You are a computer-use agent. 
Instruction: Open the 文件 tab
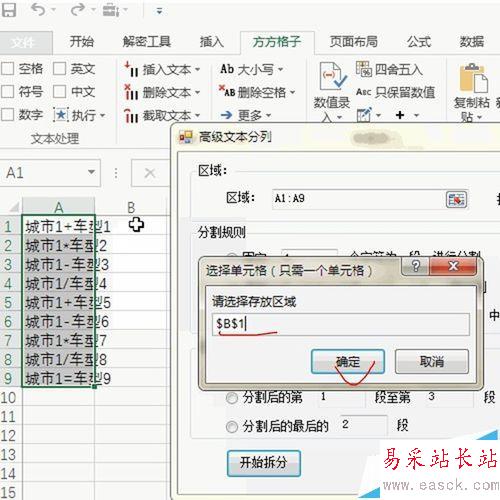tap(23, 42)
